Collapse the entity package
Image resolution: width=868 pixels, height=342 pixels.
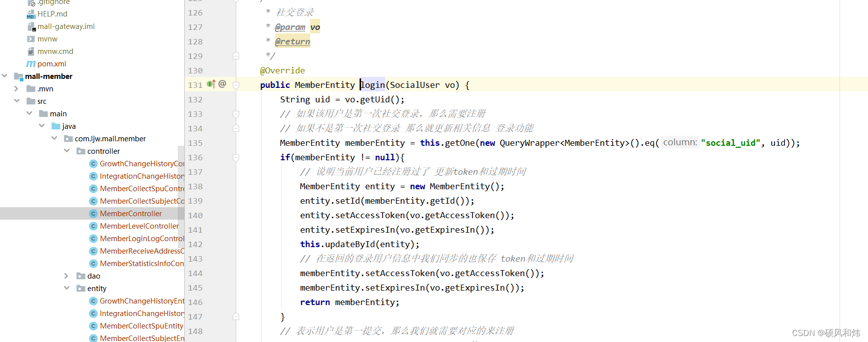[x=66, y=289]
